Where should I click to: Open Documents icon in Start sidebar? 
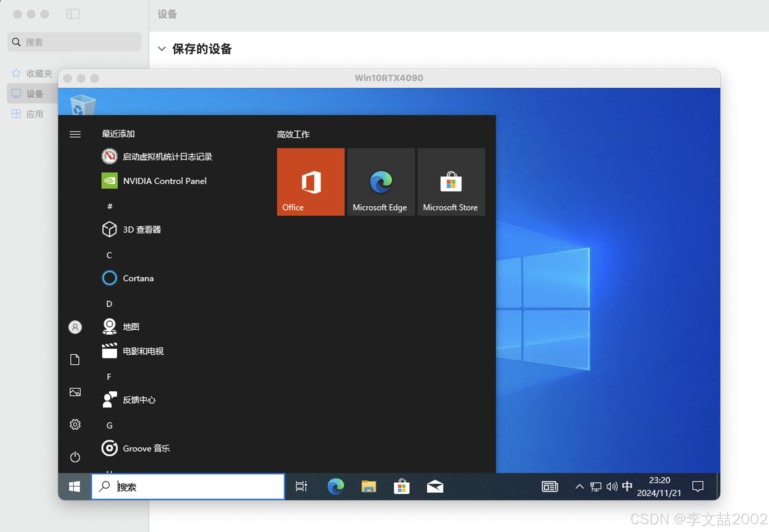[x=75, y=360]
